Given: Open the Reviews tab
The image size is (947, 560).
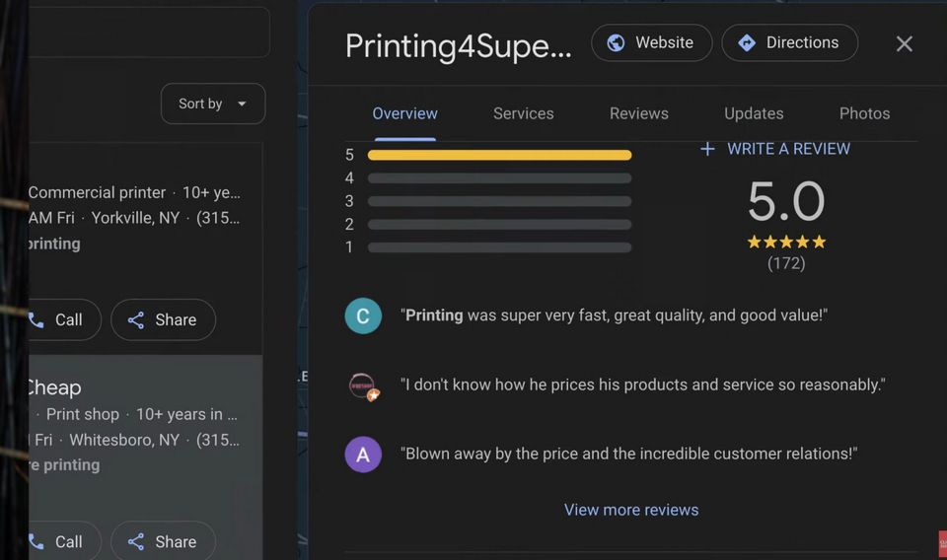Looking at the screenshot, I should 639,113.
